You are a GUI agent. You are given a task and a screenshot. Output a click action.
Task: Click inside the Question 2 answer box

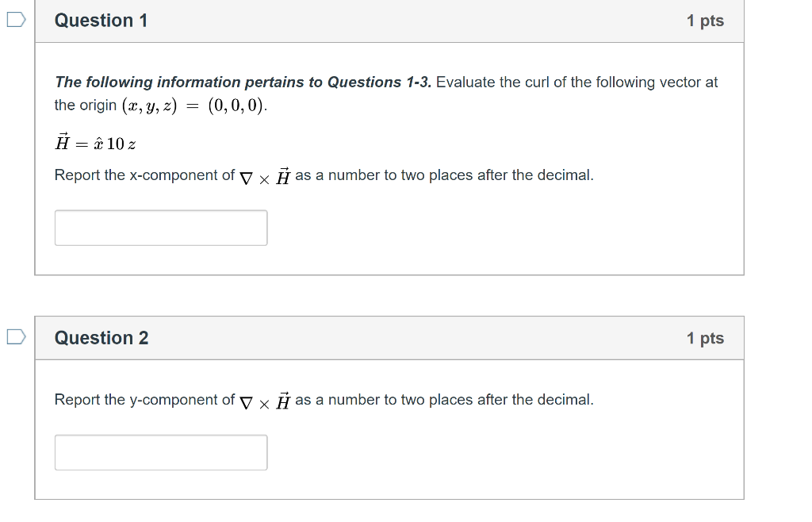pos(160,452)
